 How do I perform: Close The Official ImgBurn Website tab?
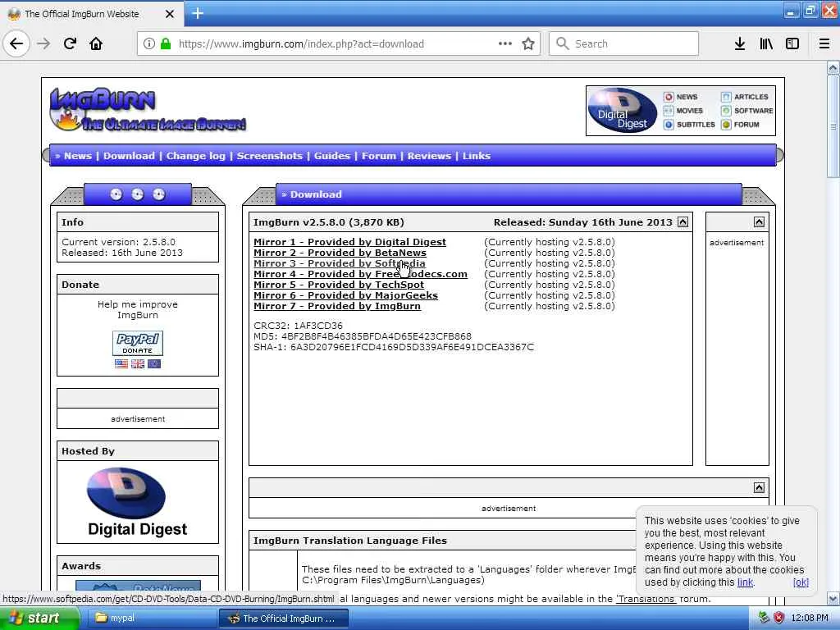[169, 14]
